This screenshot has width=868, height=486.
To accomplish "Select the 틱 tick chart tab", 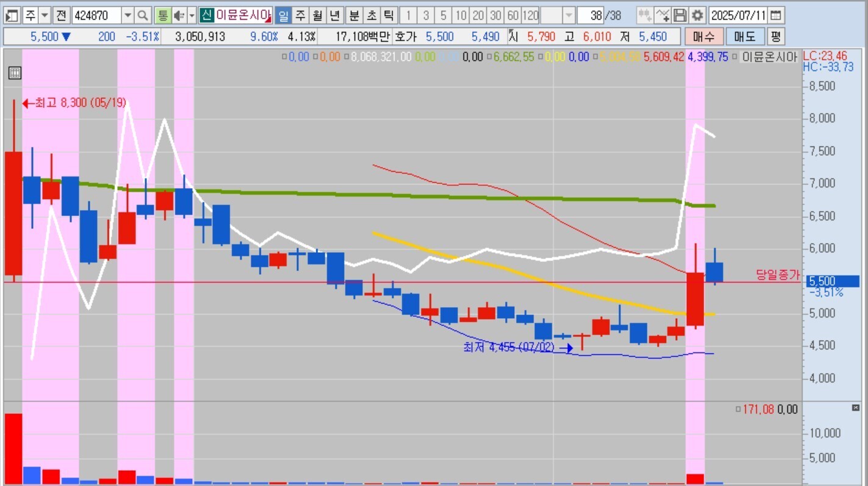I will [x=389, y=15].
